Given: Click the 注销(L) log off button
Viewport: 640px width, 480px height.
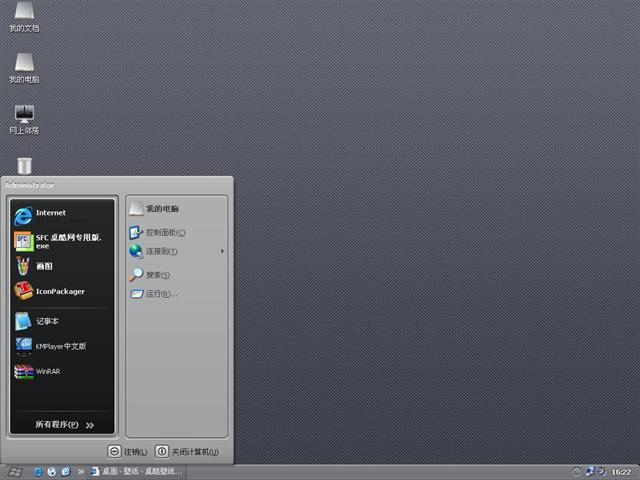Looking at the screenshot, I should coord(128,451).
